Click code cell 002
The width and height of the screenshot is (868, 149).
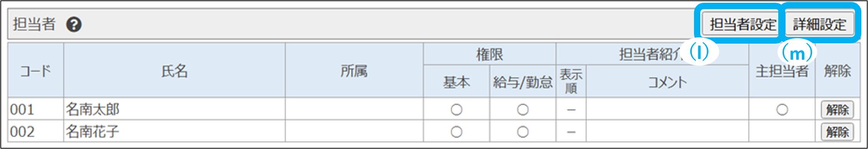click(x=36, y=131)
